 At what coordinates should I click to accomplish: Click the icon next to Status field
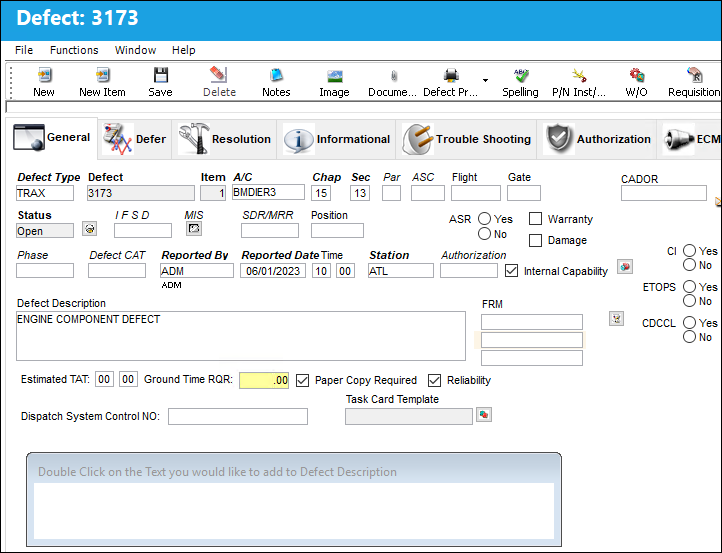[x=89, y=228]
